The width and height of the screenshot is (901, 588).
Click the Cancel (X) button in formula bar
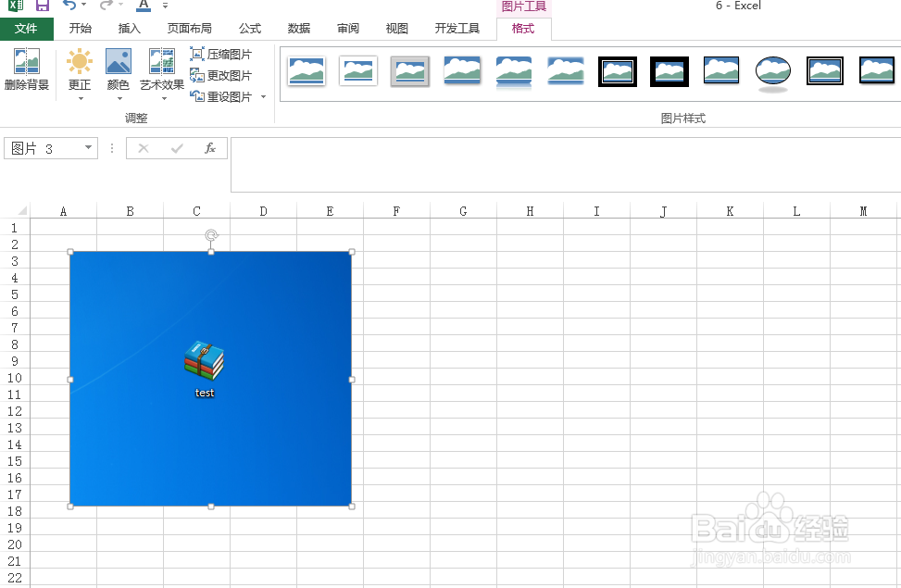tap(144, 148)
